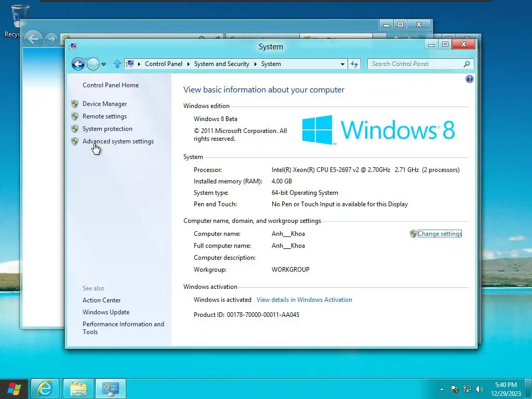Viewport: 532px width, 399px height.
Task: Open Control Panel Home
Action: (111, 85)
